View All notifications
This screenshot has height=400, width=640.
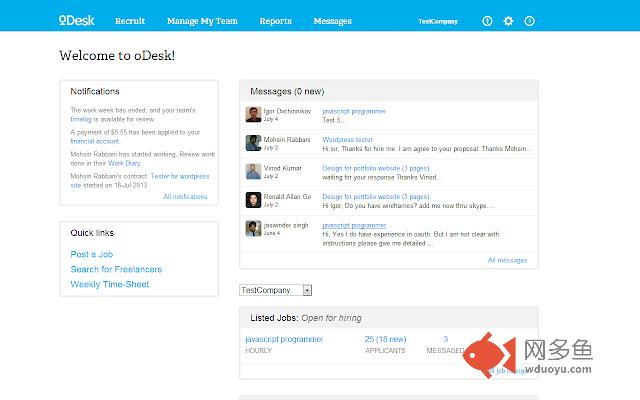pos(185,197)
